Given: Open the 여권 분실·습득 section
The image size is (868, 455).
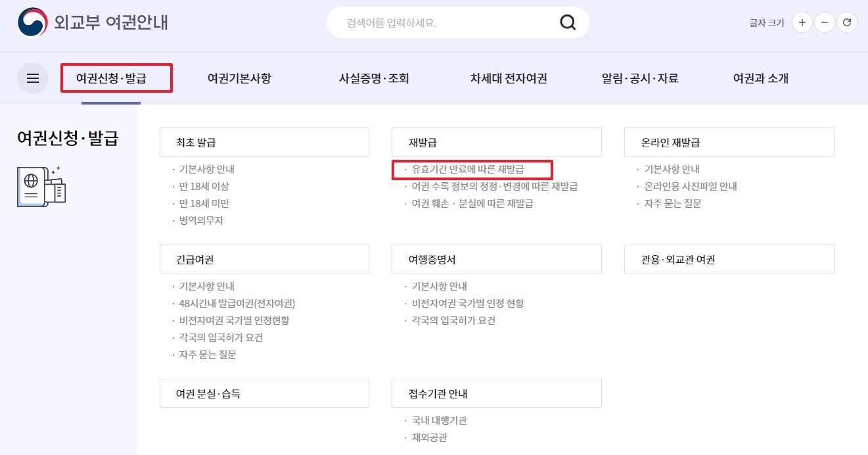Looking at the screenshot, I should click(210, 393).
